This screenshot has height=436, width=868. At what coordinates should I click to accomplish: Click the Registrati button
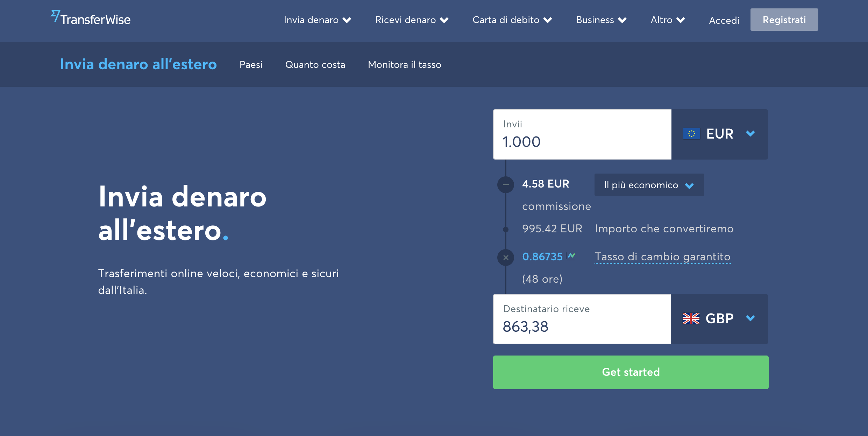784,20
